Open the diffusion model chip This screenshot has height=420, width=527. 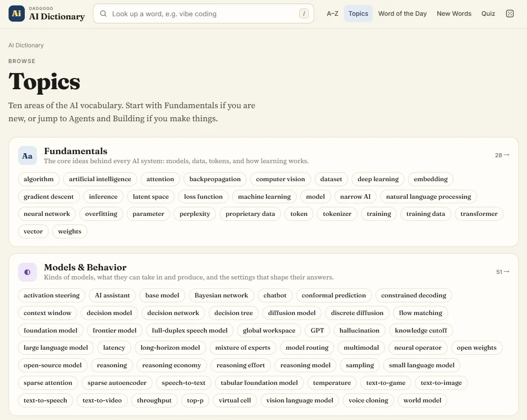click(x=292, y=313)
